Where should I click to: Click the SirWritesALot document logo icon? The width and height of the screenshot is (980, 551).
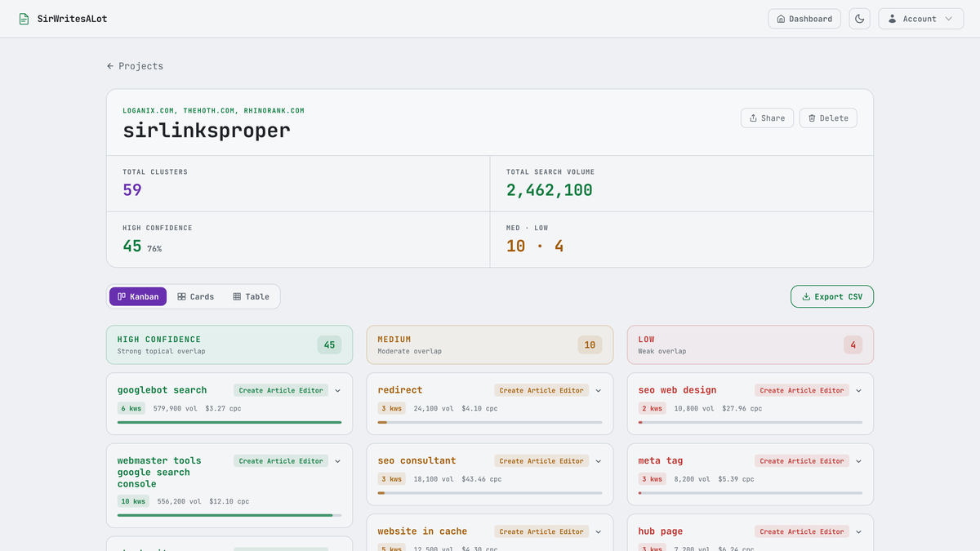pos(24,19)
